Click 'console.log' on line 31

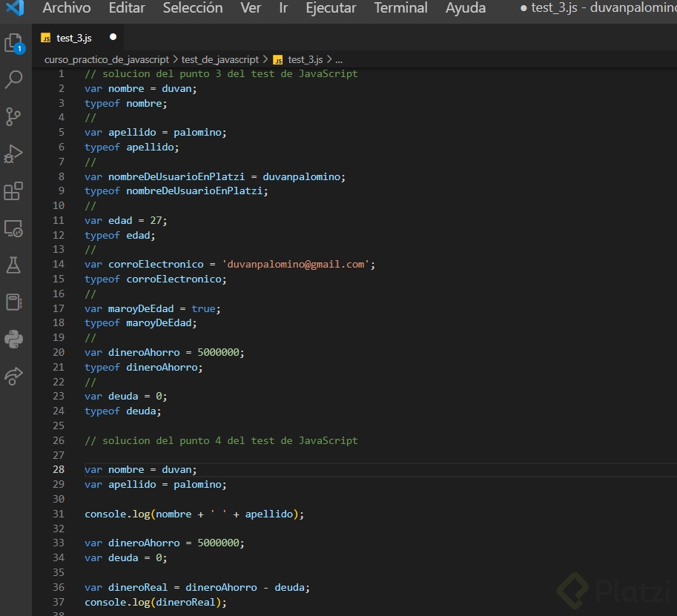tap(117, 514)
